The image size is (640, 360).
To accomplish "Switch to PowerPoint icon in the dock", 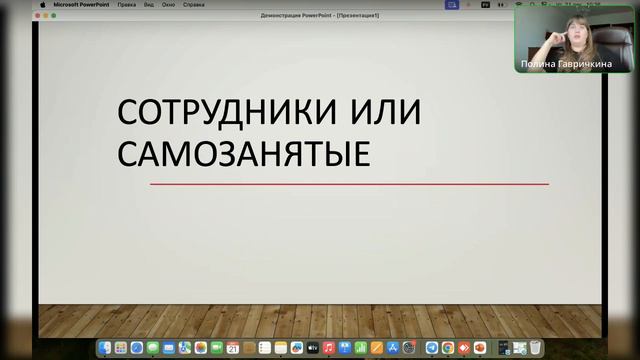I will pyautogui.click(x=480, y=348).
